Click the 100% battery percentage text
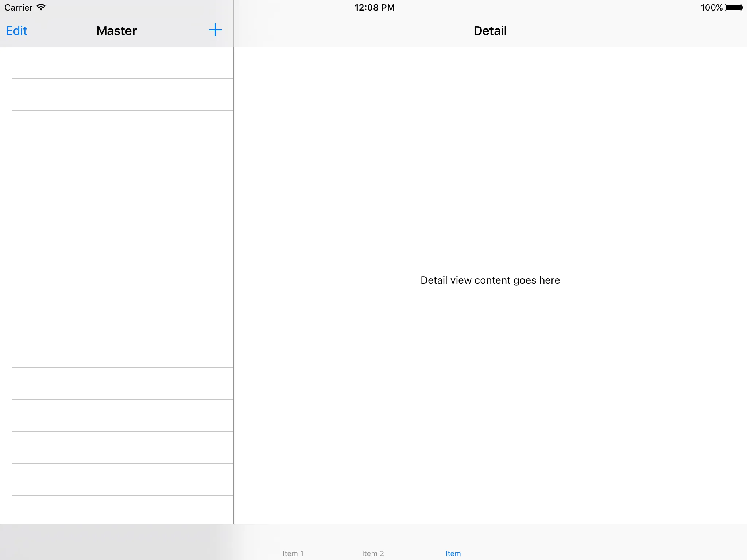 (711, 8)
